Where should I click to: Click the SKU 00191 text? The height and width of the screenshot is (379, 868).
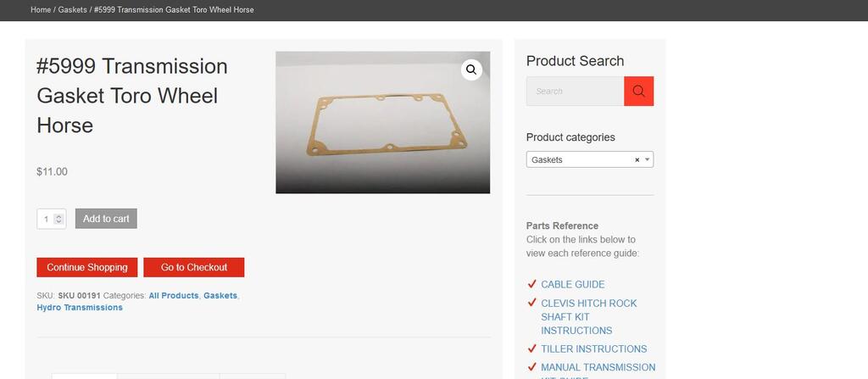click(x=79, y=296)
